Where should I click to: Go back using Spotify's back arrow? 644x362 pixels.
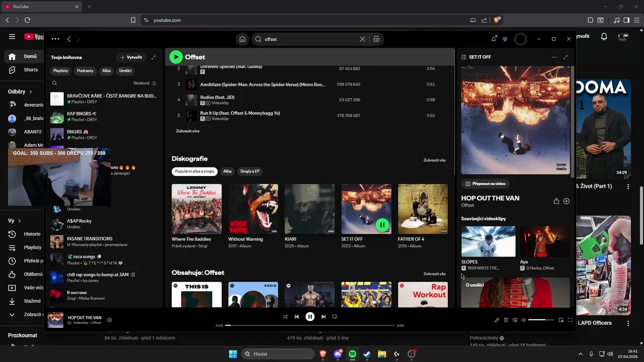[69, 39]
